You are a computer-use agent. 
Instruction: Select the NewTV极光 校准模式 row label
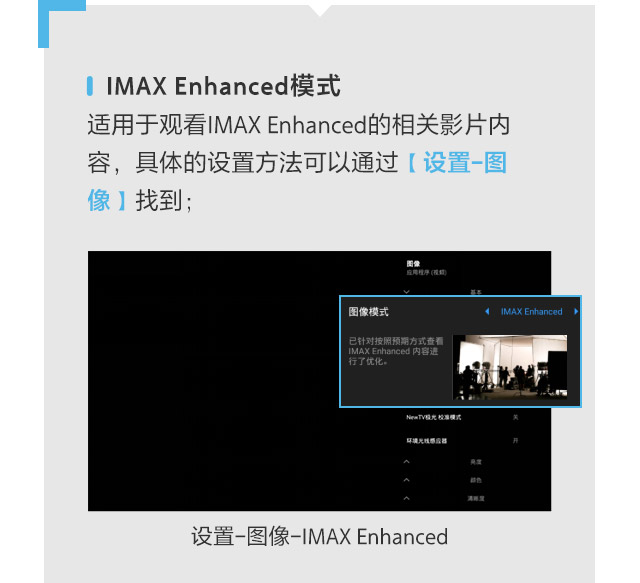pyautogui.click(x=433, y=417)
